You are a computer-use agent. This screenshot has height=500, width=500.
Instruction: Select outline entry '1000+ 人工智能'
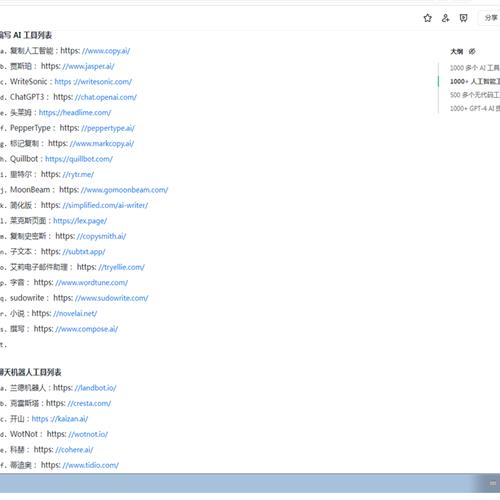point(475,81)
